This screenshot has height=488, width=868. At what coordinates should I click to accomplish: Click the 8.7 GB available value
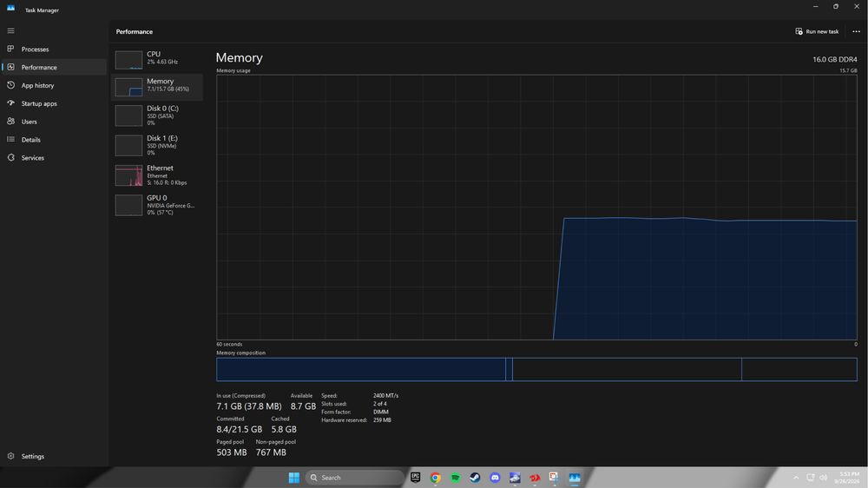[x=303, y=406]
